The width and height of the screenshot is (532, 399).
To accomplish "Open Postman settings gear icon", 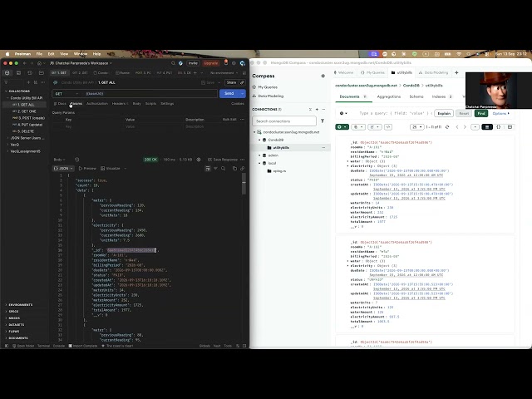I will tap(234, 63).
